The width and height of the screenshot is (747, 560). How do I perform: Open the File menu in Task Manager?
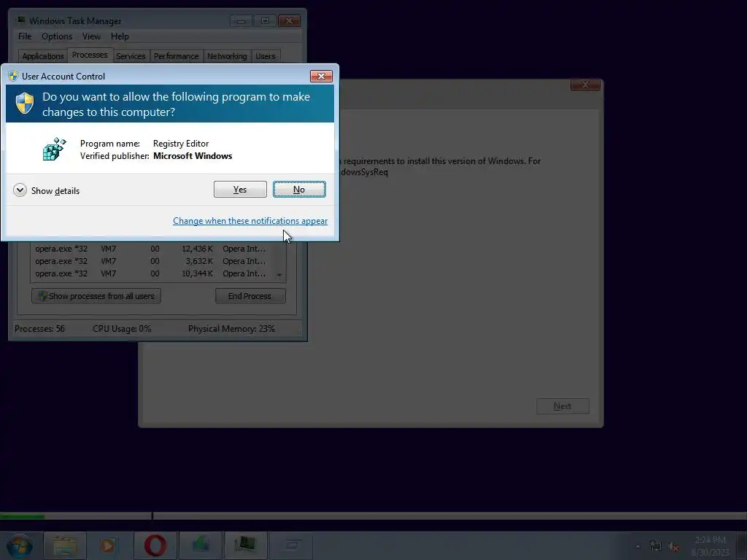(25, 36)
